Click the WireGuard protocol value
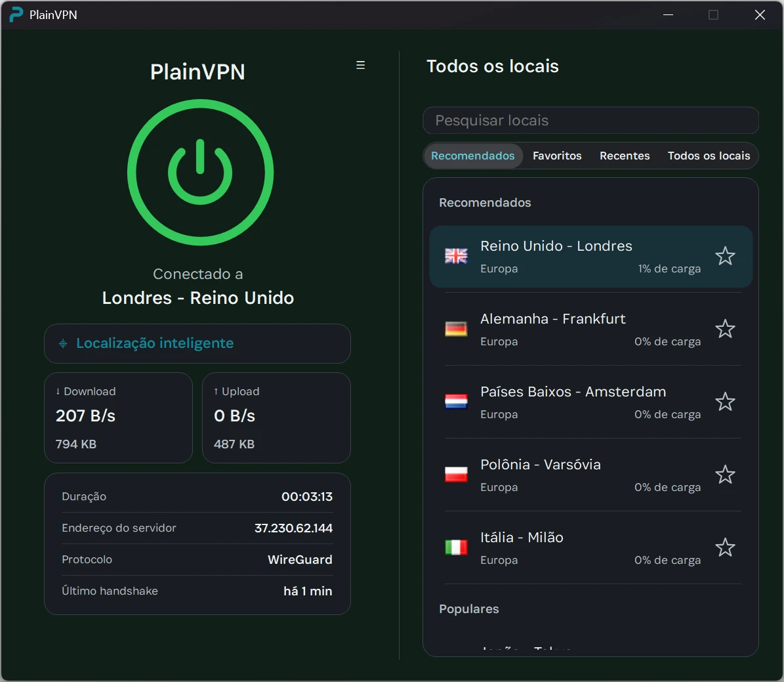Viewport: 784px width, 682px height. [x=300, y=559]
